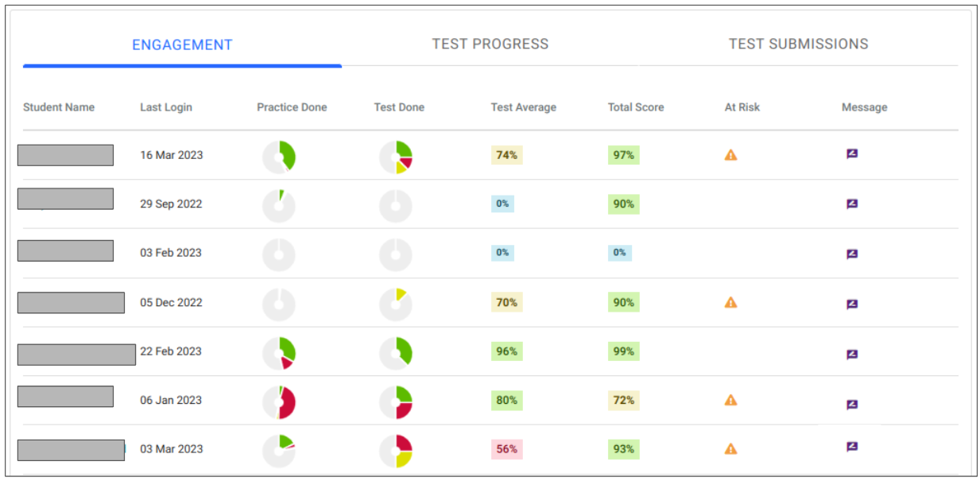The image size is (980, 481).
Task: Click at-risk warning for 05 Dec 2022 student
Action: click(x=730, y=302)
